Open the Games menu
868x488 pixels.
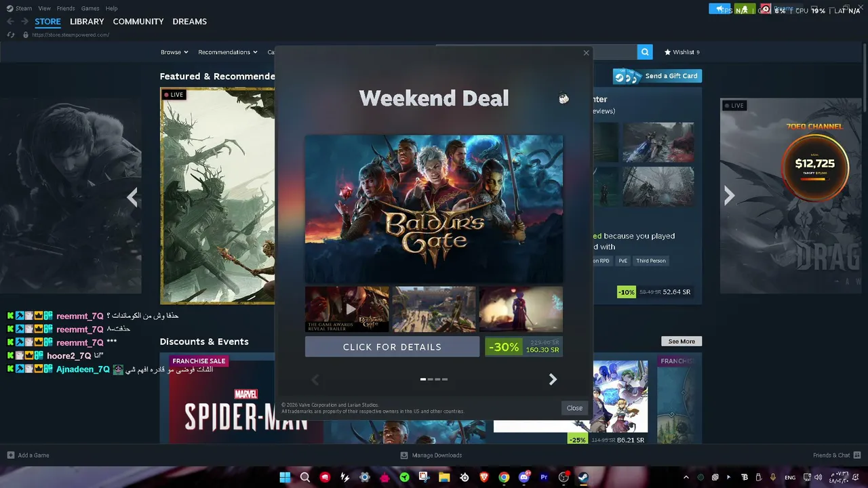click(90, 8)
